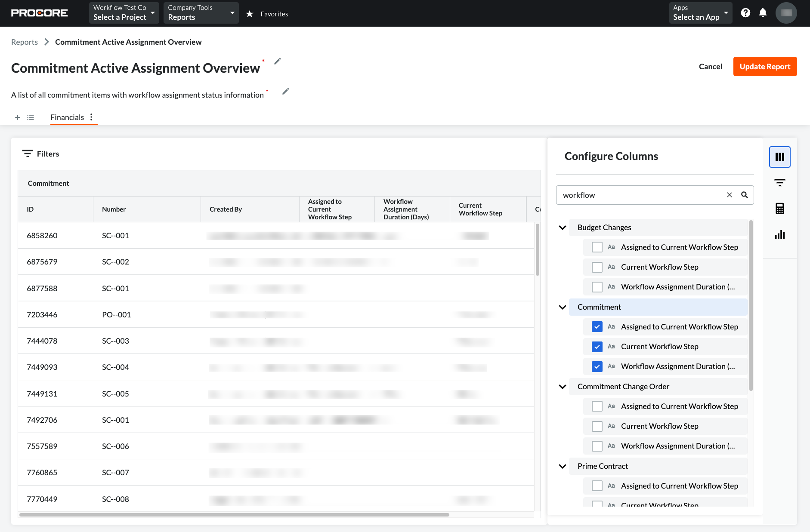Click the Procore logo in the top bar
Image resolution: width=810 pixels, height=532 pixels.
coord(40,12)
